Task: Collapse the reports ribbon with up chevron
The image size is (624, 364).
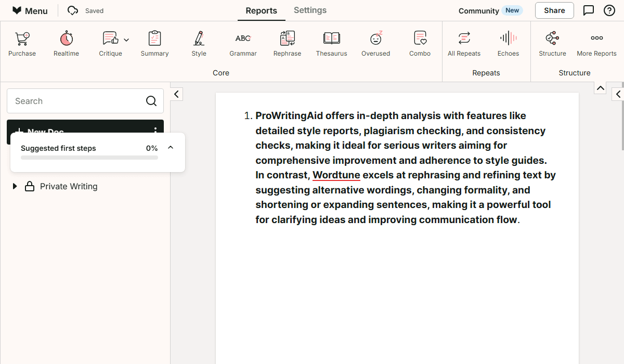Action: point(601,88)
